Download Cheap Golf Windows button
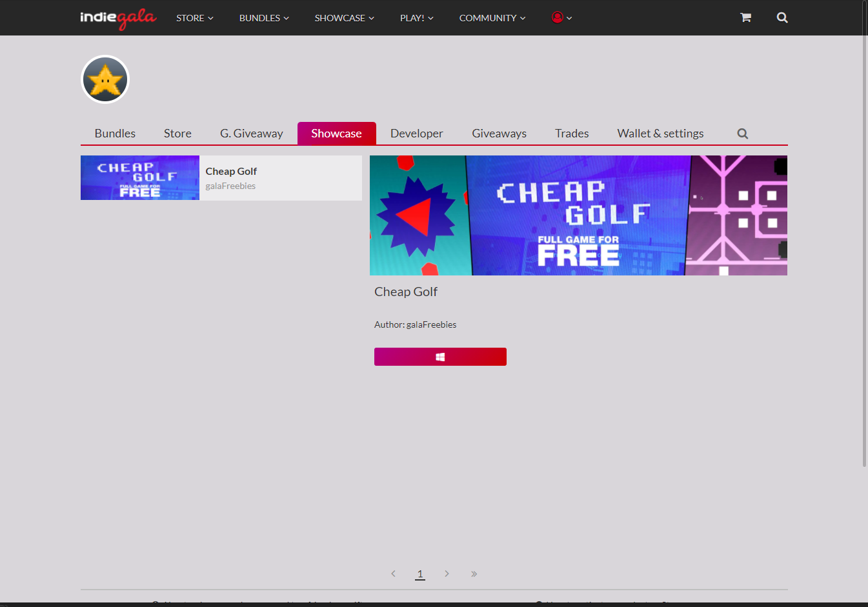 (x=440, y=357)
